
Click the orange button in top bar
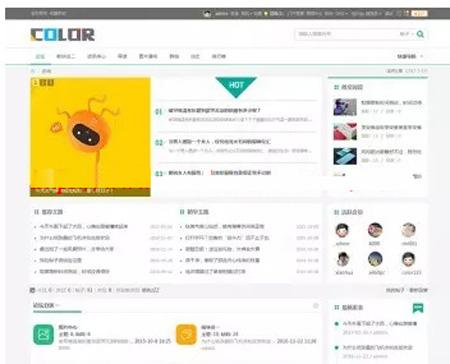(419, 14)
